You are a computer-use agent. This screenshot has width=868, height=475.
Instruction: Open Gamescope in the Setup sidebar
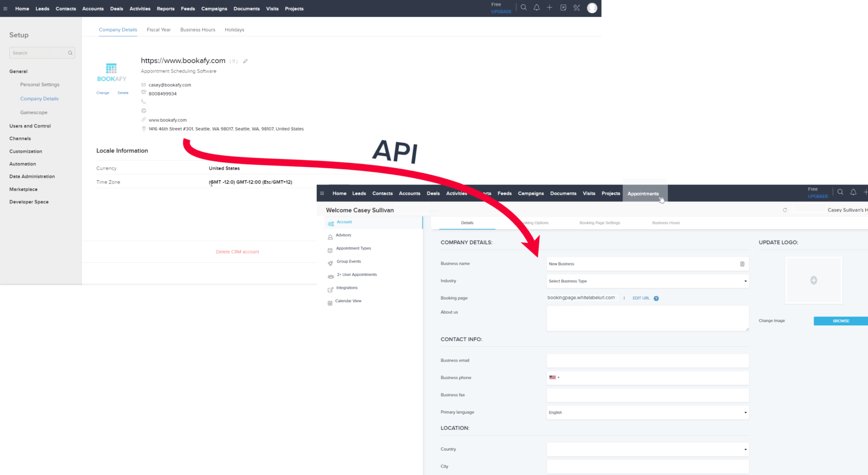pyautogui.click(x=34, y=112)
